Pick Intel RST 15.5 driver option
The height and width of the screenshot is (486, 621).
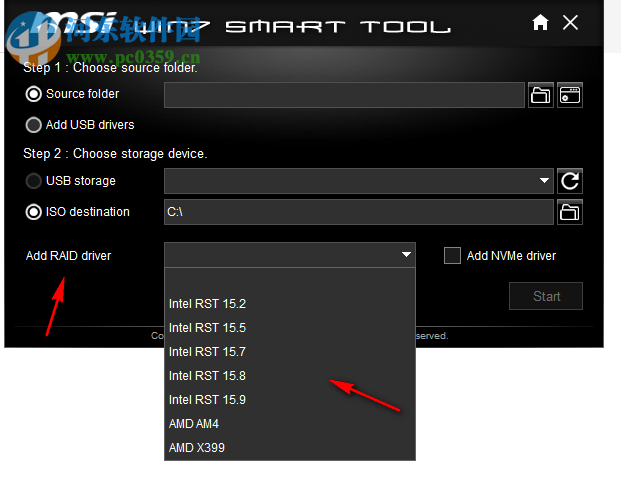point(290,328)
